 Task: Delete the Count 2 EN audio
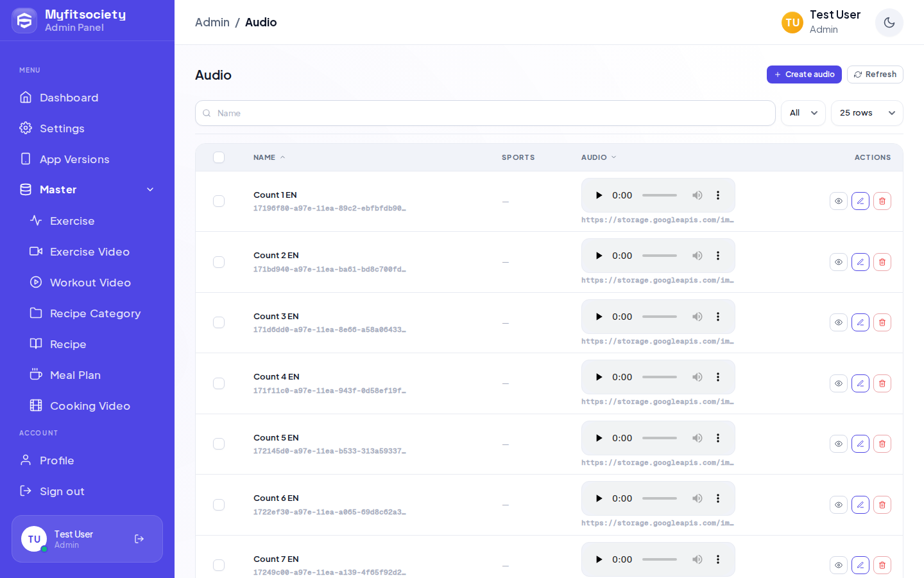click(882, 262)
